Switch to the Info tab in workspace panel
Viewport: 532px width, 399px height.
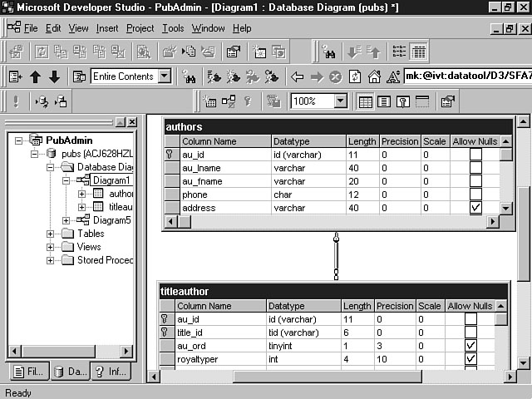pyautogui.click(x=110, y=372)
